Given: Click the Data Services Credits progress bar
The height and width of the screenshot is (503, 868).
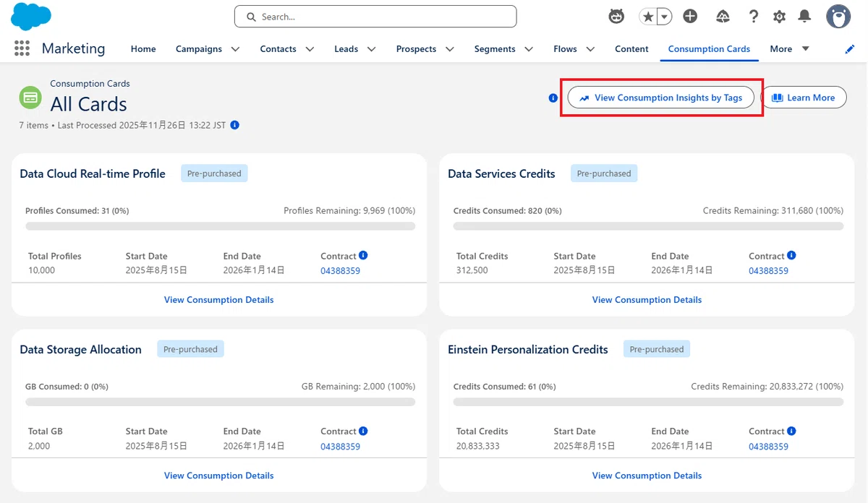Looking at the screenshot, I should coord(648,226).
